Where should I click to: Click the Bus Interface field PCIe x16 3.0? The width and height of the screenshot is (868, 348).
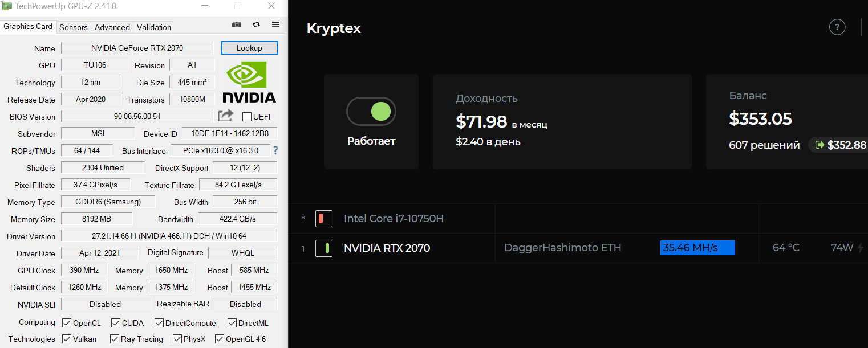220,150
